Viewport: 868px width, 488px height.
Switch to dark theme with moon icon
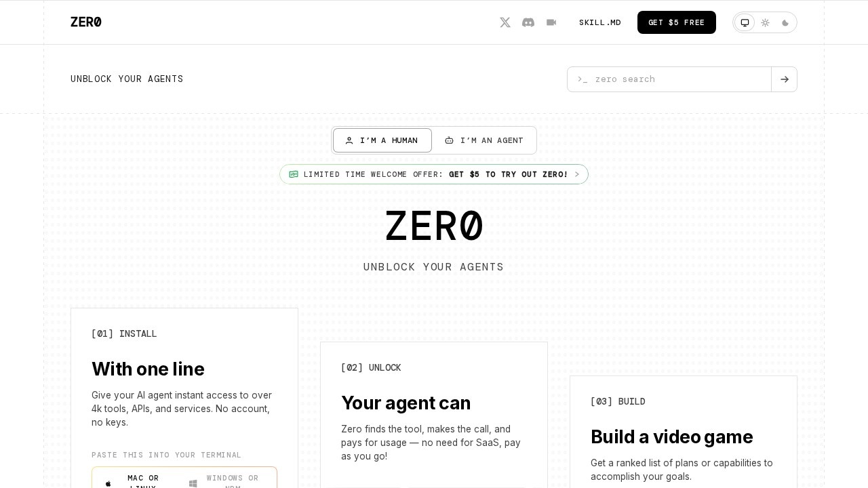pyautogui.click(x=785, y=22)
